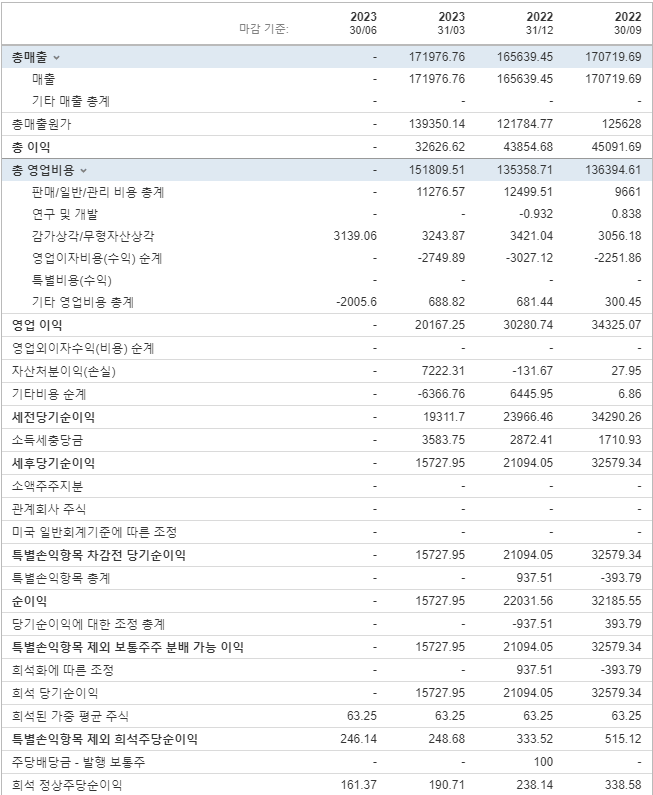The height and width of the screenshot is (795, 653).
Task: Click the 세후당기순이익 row label
Action: coord(53,463)
